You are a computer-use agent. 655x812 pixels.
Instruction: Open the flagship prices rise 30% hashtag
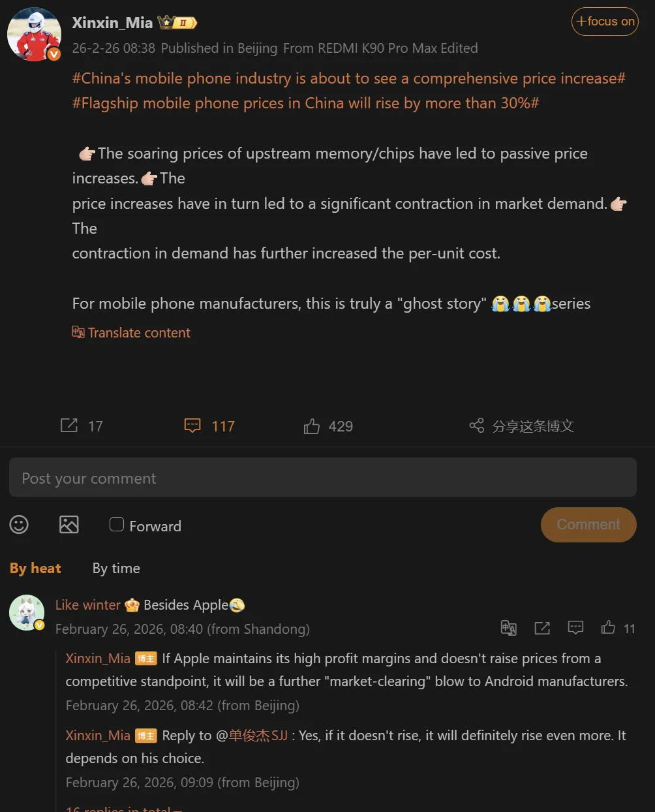305,103
